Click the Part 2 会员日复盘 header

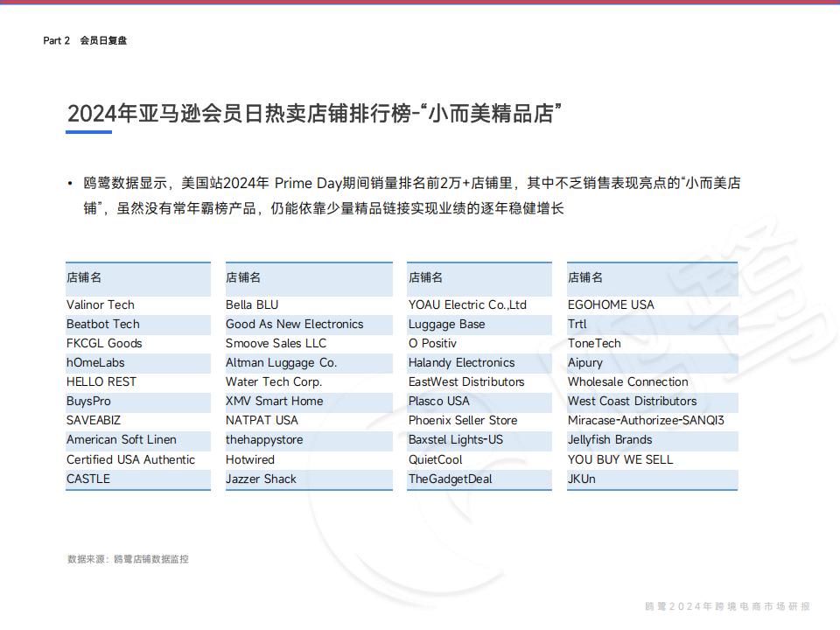click(85, 41)
